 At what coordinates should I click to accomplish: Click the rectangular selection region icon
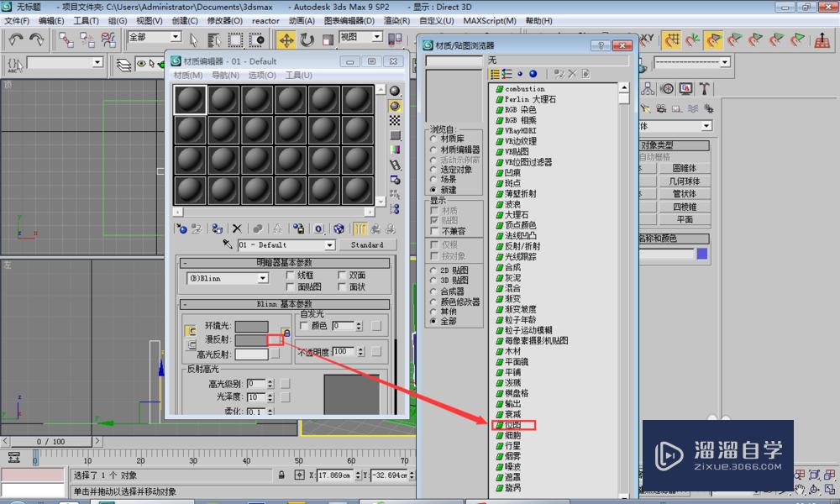pyautogui.click(x=235, y=40)
